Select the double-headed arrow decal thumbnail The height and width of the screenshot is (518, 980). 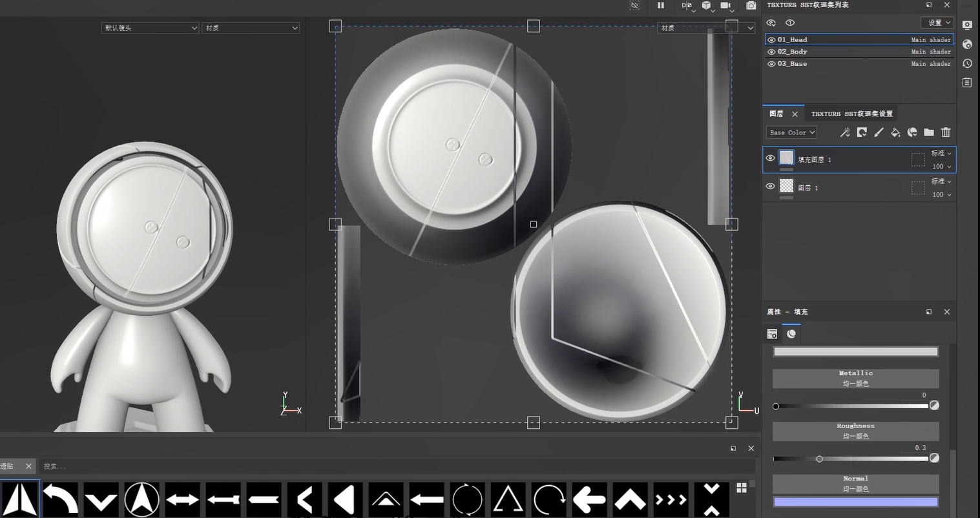click(182, 499)
